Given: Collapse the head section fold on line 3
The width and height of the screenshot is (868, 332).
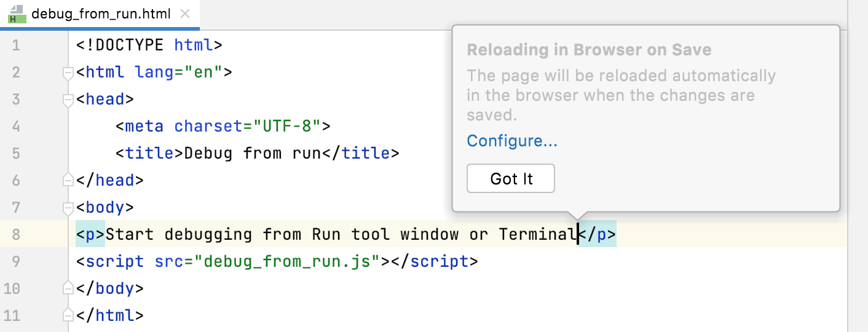Looking at the screenshot, I should (x=68, y=100).
